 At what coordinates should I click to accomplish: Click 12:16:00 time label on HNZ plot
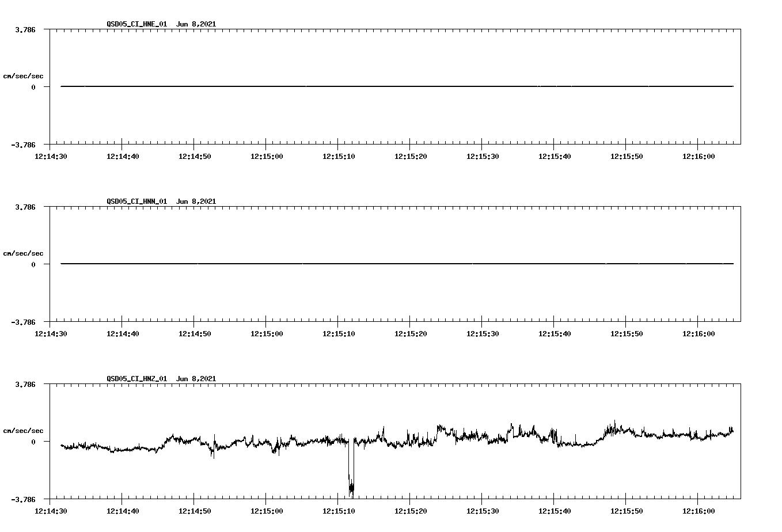[x=698, y=511]
